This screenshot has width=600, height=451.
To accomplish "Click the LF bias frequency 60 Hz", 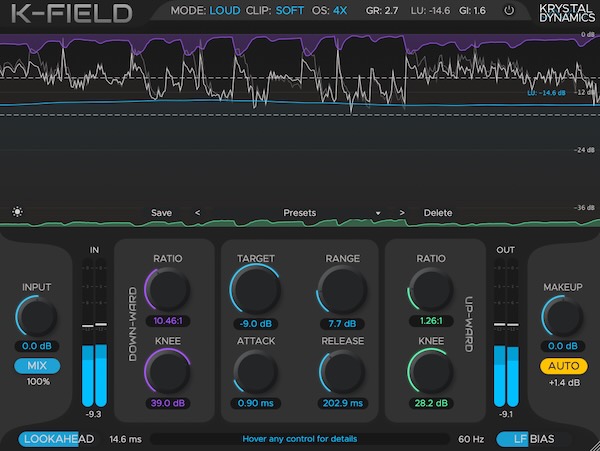I will coord(471,439).
